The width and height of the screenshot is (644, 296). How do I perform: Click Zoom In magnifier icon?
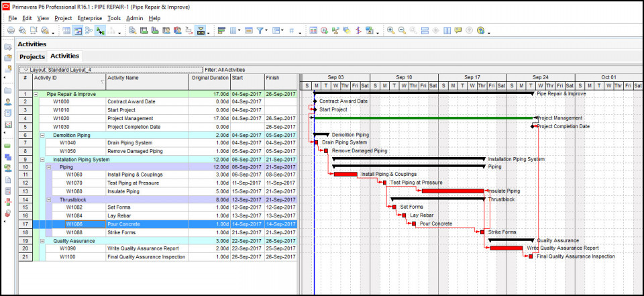[x=390, y=31]
